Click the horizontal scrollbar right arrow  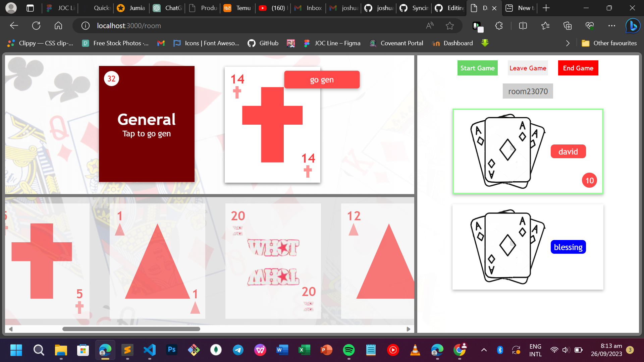(x=408, y=329)
